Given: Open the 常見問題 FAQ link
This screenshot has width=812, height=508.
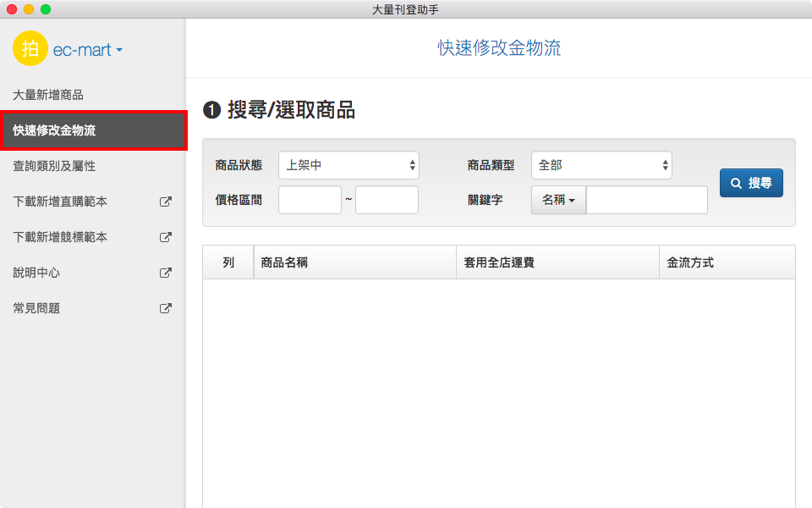Looking at the screenshot, I should [36, 309].
